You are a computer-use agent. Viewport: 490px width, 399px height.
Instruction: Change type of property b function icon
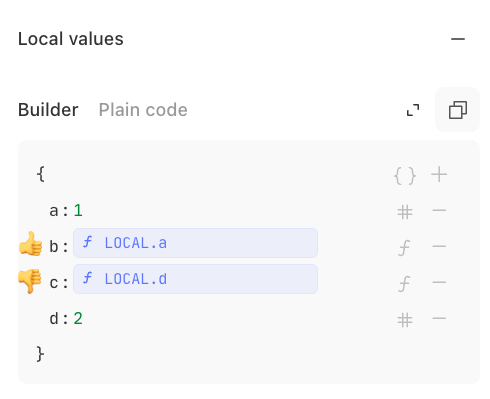pyautogui.click(x=404, y=247)
